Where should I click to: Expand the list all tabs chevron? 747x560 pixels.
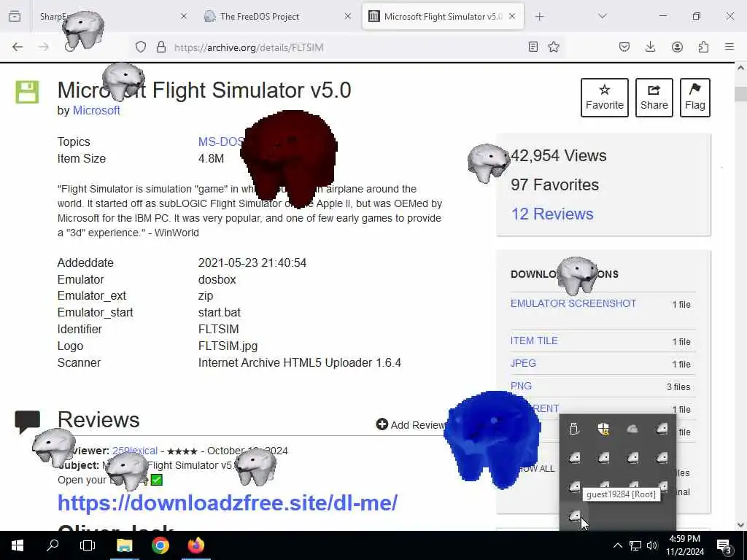tap(603, 16)
